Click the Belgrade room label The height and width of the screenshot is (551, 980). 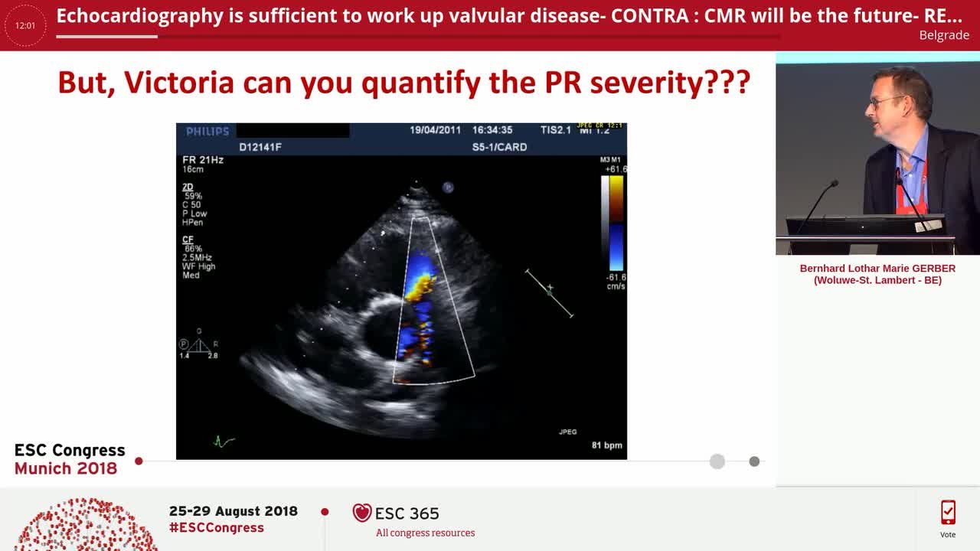coord(944,35)
